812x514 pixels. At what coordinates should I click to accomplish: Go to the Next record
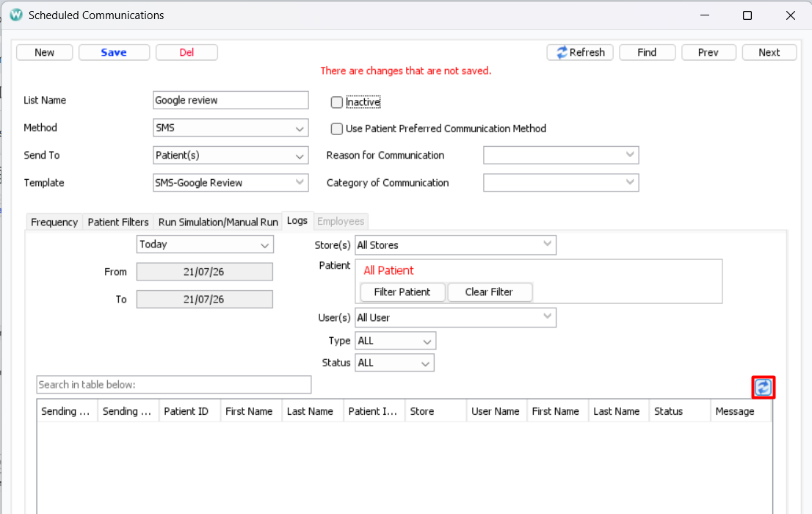769,52
